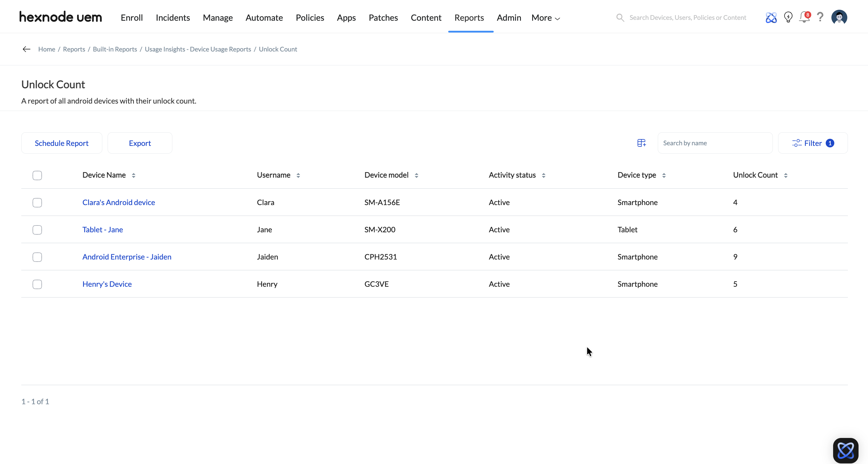
Task: Click the Schedule Report button
Action: (x=62, y=143)
